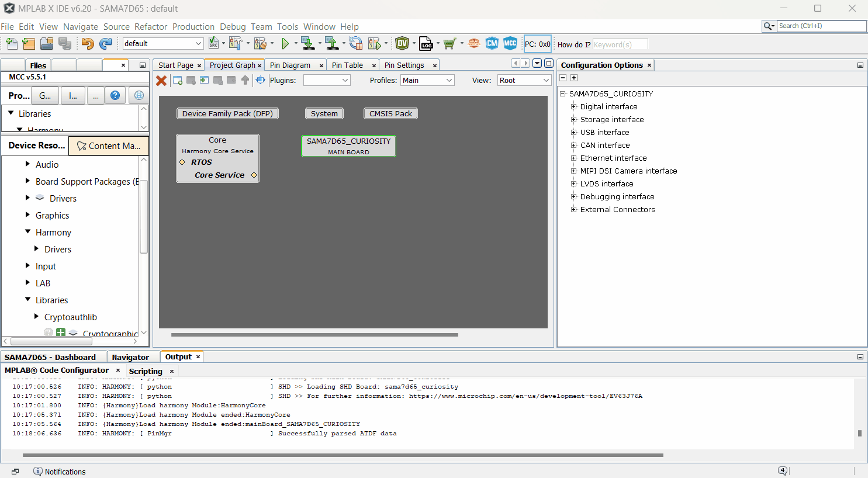868x478 pixels.
Task: Open the Profiles dropdown showing Main
Action: [x=428, y=80]
